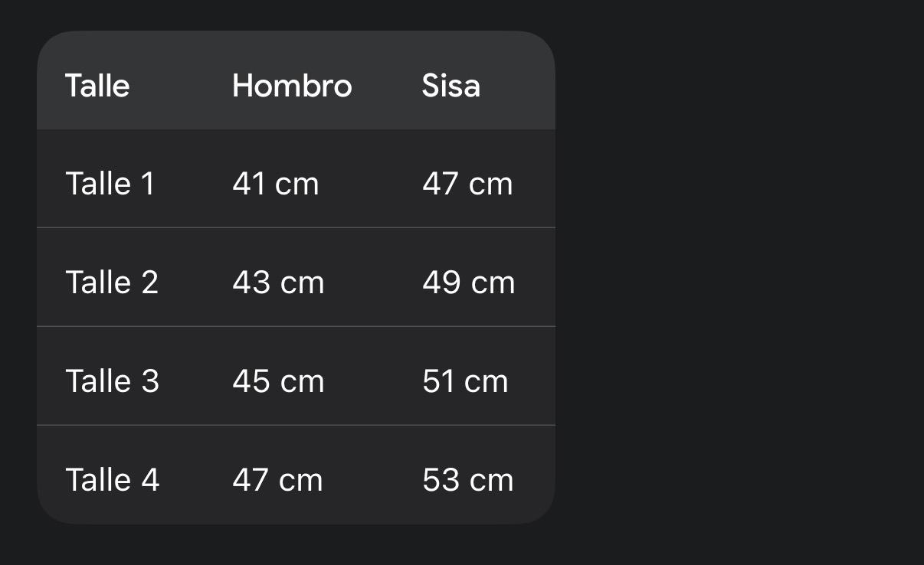Click the 41 cm Hombro cell
This screenshot has height=565, width=924.
point(275,184)
